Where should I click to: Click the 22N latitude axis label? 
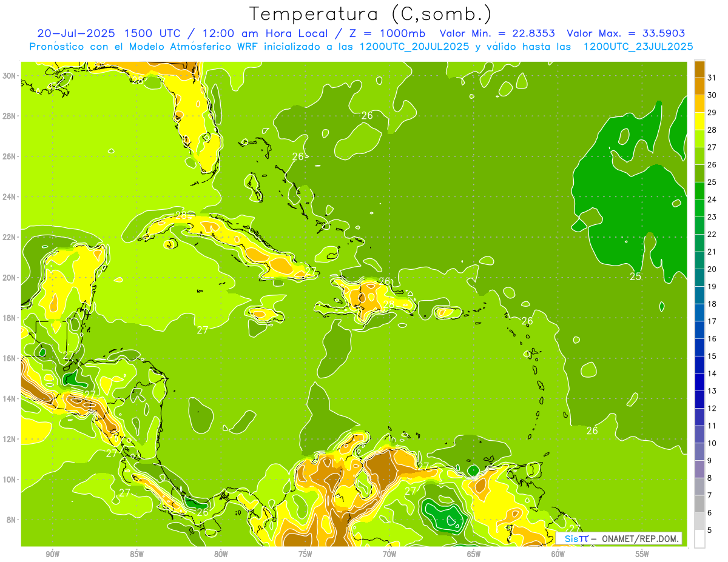9,237
